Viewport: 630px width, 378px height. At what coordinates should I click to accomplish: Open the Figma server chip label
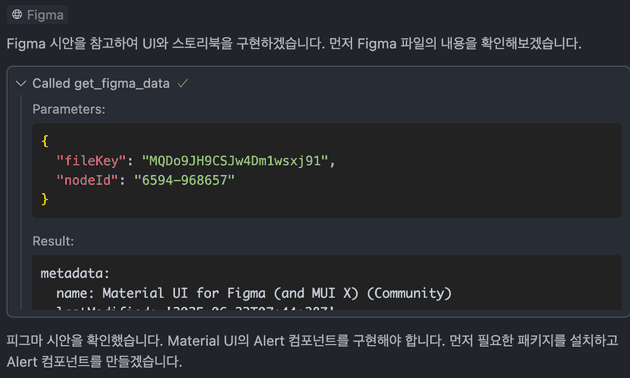[x=45, y=15]
